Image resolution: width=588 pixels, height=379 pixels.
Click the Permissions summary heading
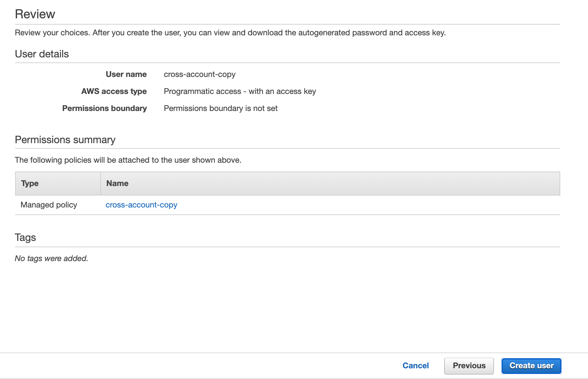coord(65,140)
